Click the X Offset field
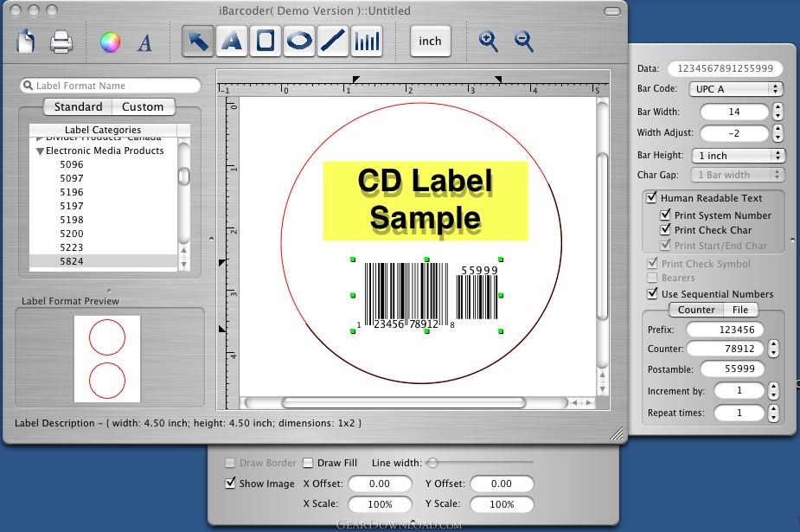The width and height of the screenshot is (800, 532). 380,484
